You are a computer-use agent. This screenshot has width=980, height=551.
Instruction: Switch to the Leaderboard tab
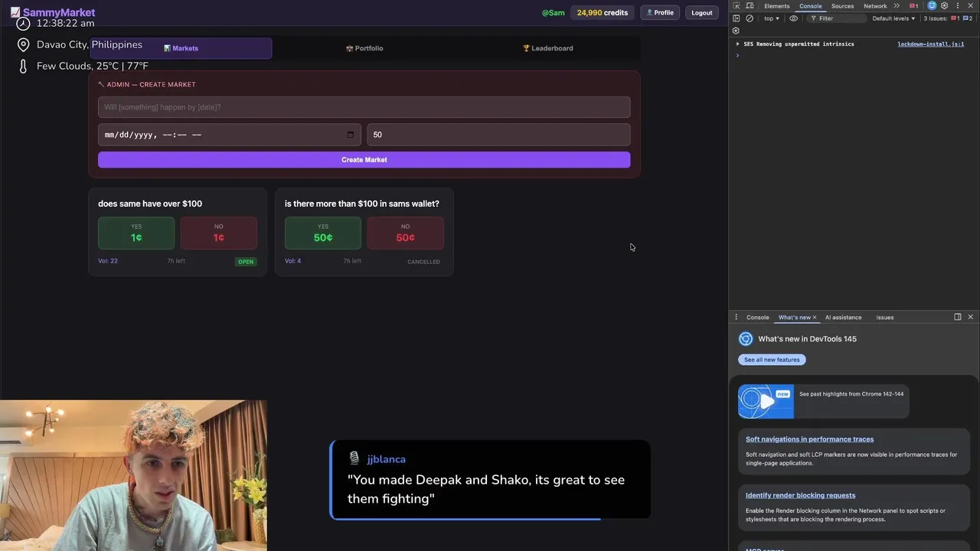click(547, 48)
